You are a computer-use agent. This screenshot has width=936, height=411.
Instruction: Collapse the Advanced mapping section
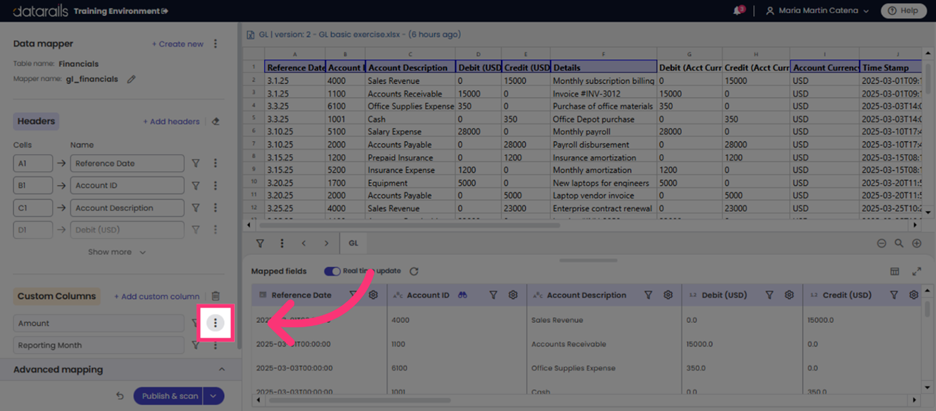221,370
